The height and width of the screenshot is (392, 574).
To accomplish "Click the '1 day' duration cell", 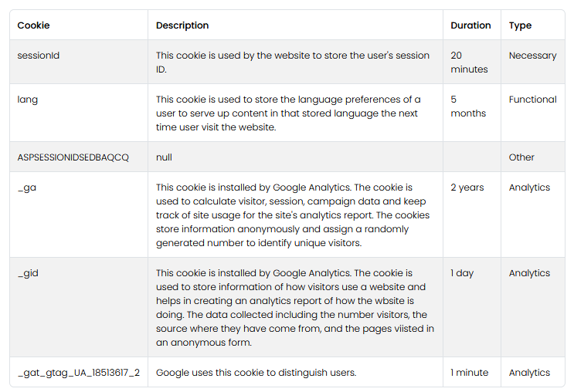I will (464, 273).
